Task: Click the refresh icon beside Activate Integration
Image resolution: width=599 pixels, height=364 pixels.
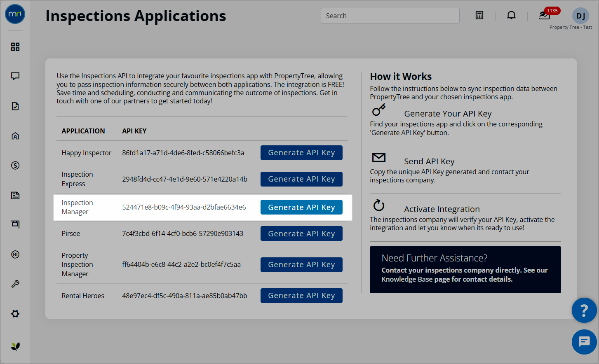Action: tap(379, 205)
